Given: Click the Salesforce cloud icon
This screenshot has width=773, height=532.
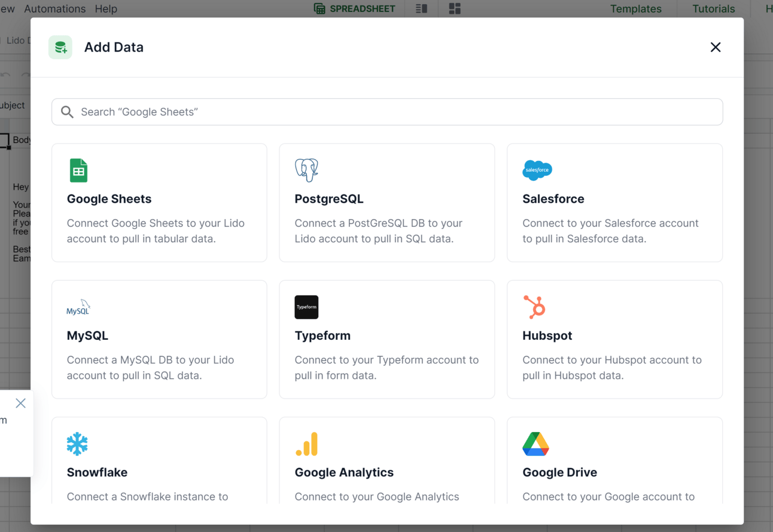Looking at the screenshot, I should coord(537,171).
